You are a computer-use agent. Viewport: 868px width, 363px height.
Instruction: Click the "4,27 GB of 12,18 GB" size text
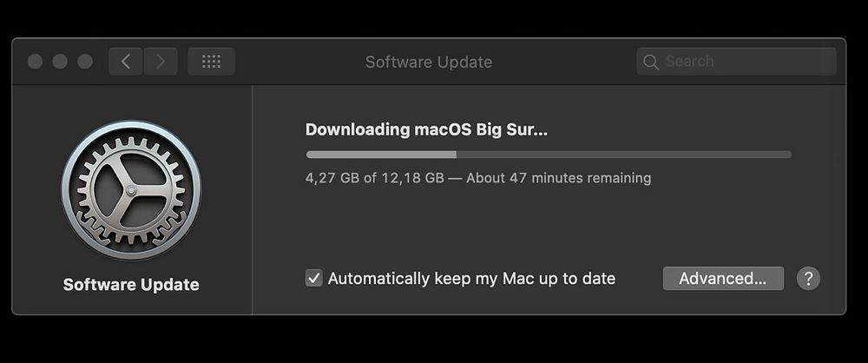[x=375, y=178]
